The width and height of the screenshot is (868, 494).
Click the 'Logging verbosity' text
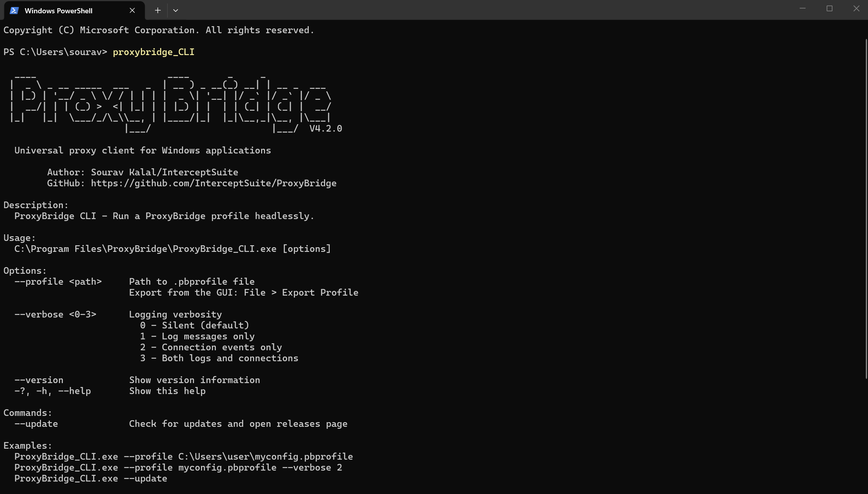click(x=175, y=314)
